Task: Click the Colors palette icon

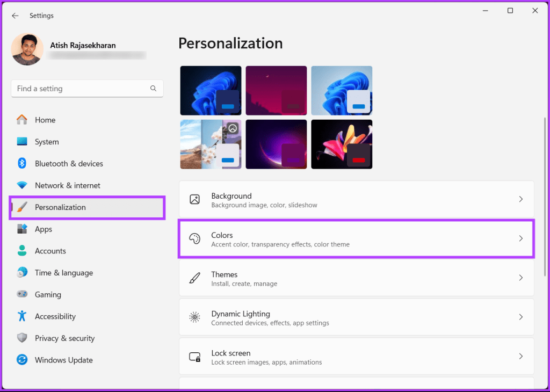Action: (194, 239)
